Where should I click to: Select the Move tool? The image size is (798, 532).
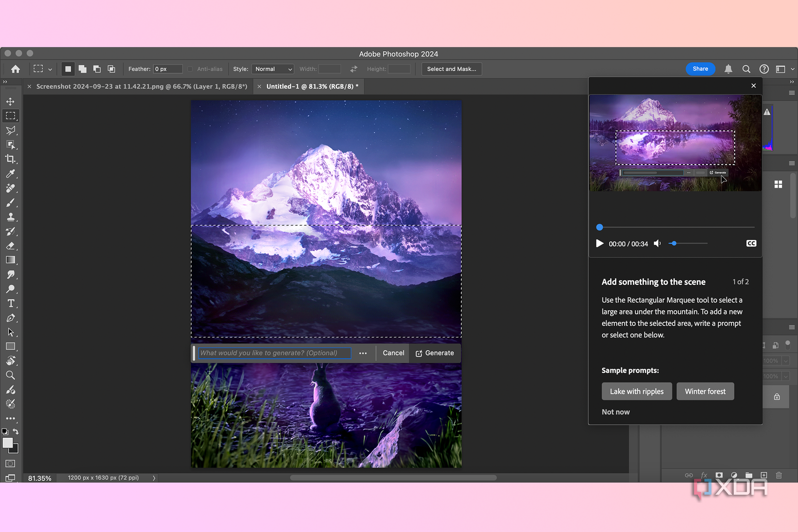pyautogui.click(x=11, y=102)
